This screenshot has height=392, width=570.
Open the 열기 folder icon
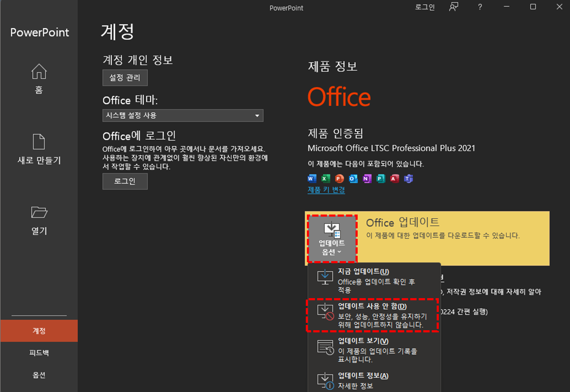(39, 212)
